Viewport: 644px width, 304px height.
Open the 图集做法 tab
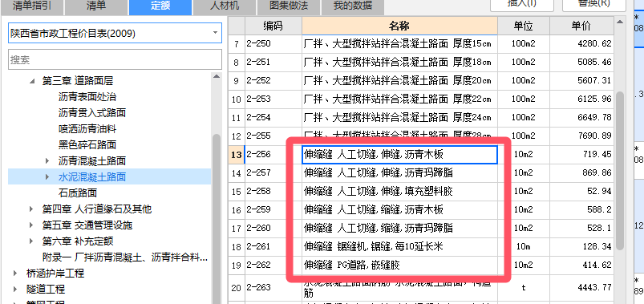point(289,6)
